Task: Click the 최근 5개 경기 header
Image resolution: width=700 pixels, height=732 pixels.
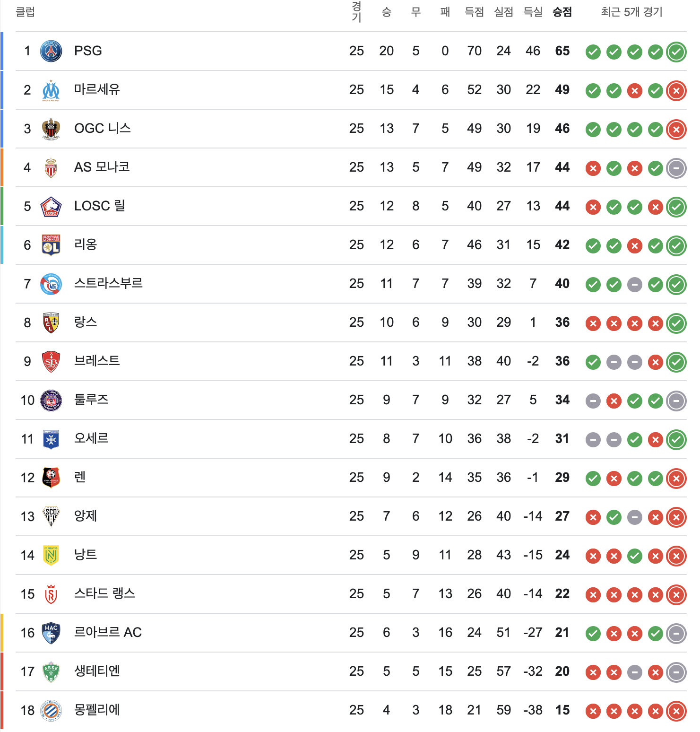Action: coord(632,12)
